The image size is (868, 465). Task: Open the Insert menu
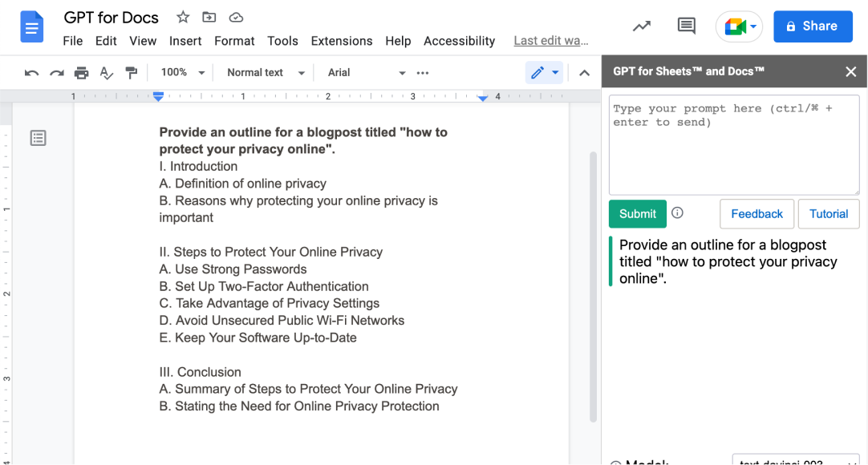point(185,41)
